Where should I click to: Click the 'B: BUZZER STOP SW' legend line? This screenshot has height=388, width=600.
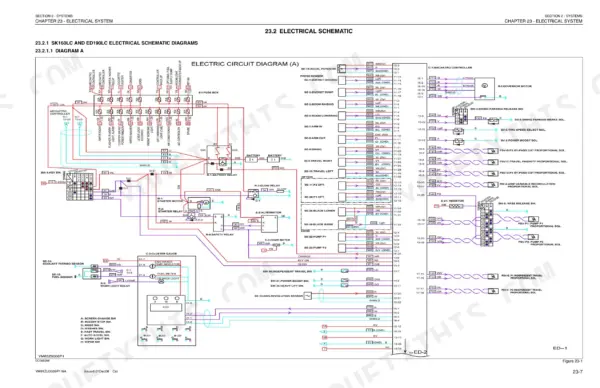coord(96,322)
